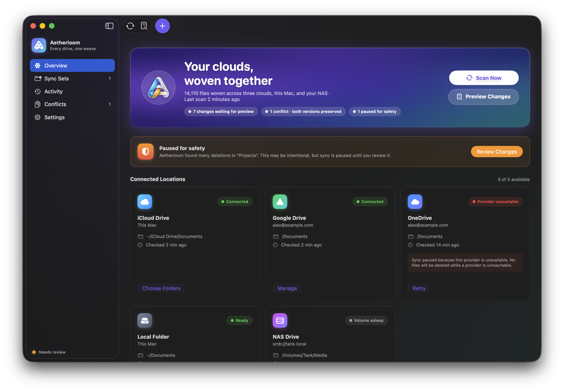Click the orange shield safety icon
Screen dimensions: 564x392
pos(145,152)
